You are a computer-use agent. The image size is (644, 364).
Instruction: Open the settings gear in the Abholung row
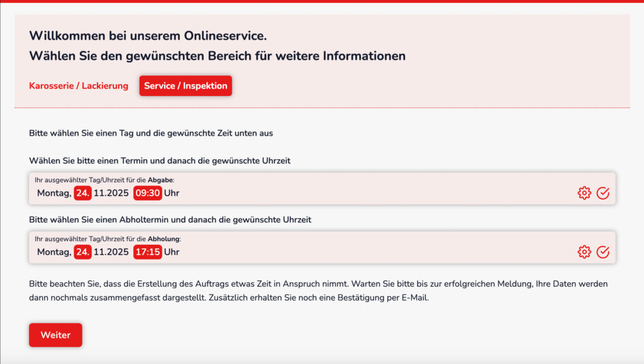click(585, 251)
